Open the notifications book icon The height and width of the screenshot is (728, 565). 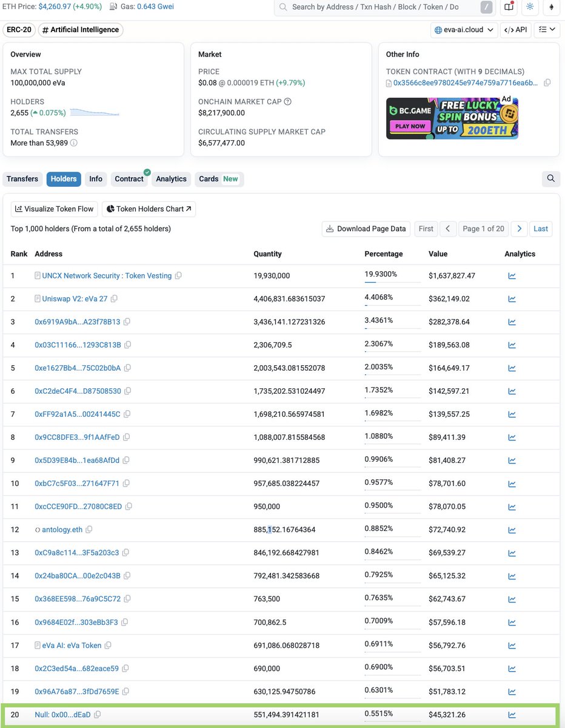(509, 7)
